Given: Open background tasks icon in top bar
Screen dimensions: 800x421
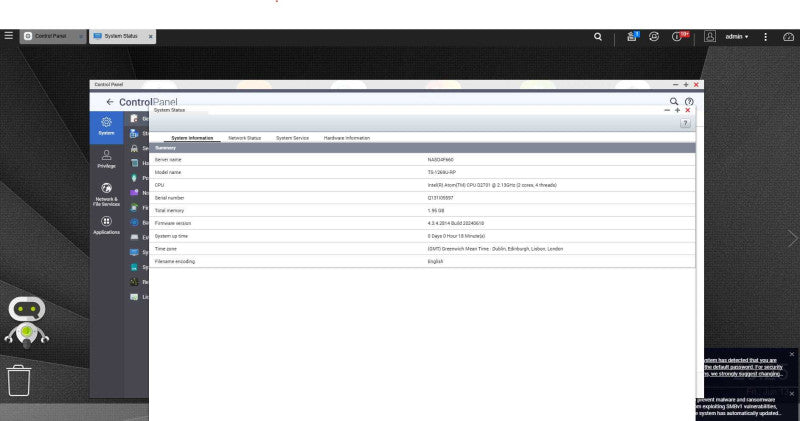Looking at the screenshot, I should coord(632,36).
